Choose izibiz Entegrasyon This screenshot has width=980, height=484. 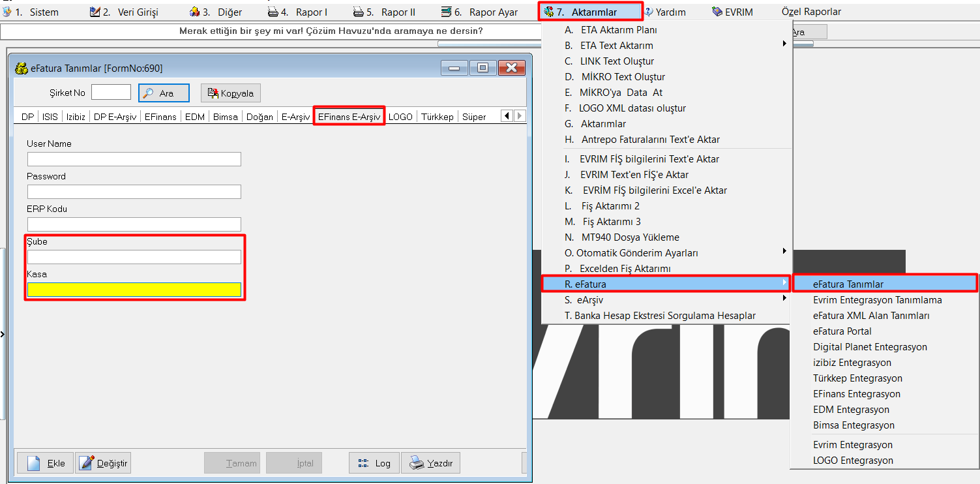(885, 363)
